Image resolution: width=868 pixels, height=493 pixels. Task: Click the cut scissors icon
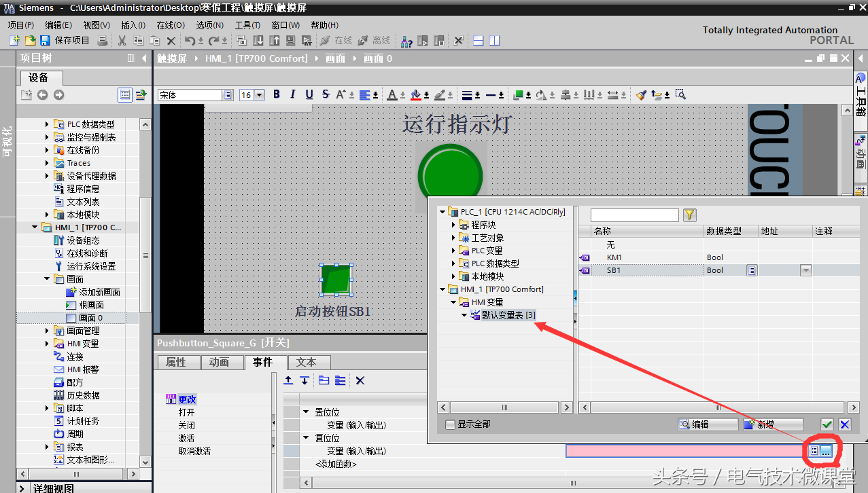[122, 41]
